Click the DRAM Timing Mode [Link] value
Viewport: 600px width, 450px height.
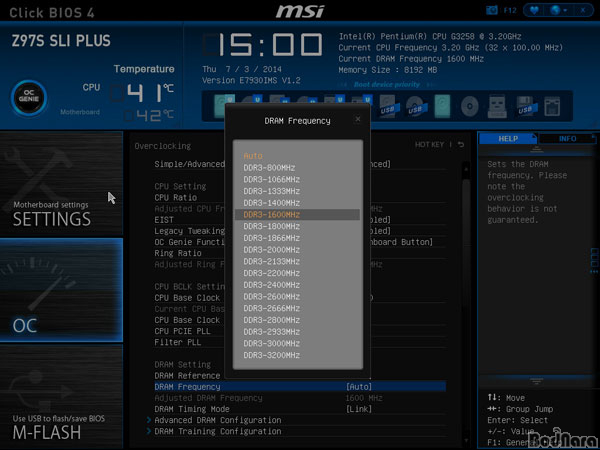click(359, 409)
